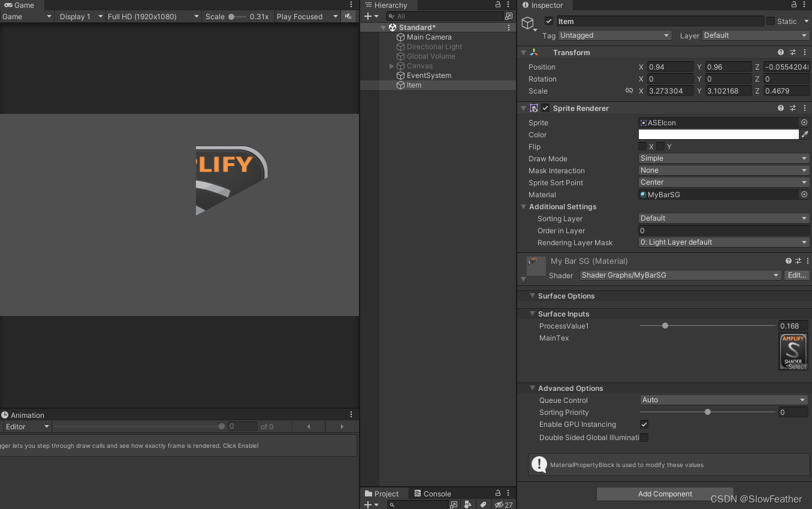This screenshot has height=509, width=812.
Task: Open Full HD (1920x1080) resolution dropdown
Action: pos(153,17)
